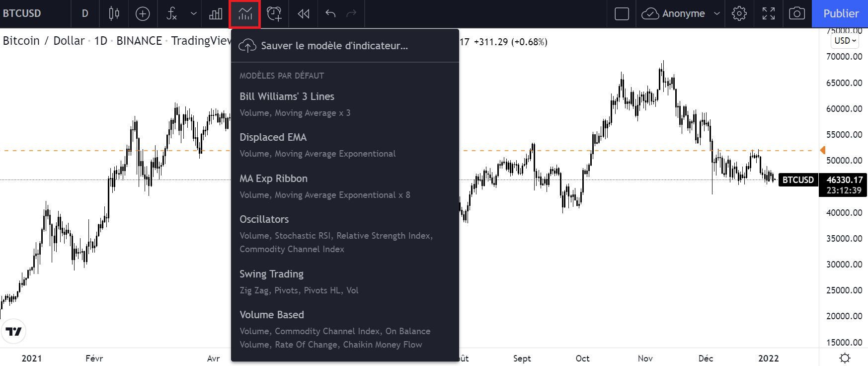Select the Displaced EMA template

[x=345, y=145]
